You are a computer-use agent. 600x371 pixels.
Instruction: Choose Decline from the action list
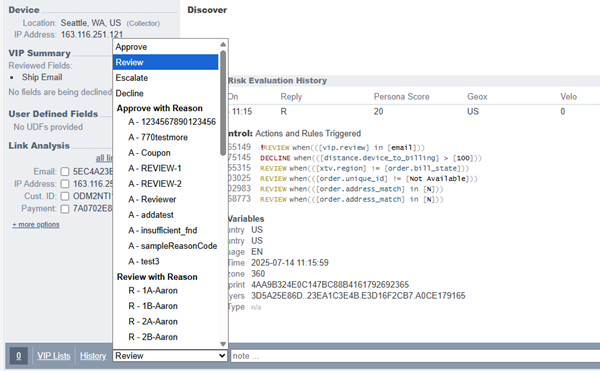[166, 93]
